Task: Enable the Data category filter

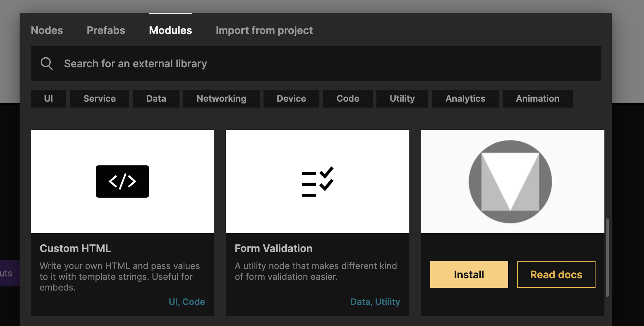Action: pyautogui.click(x=156, y=99)
